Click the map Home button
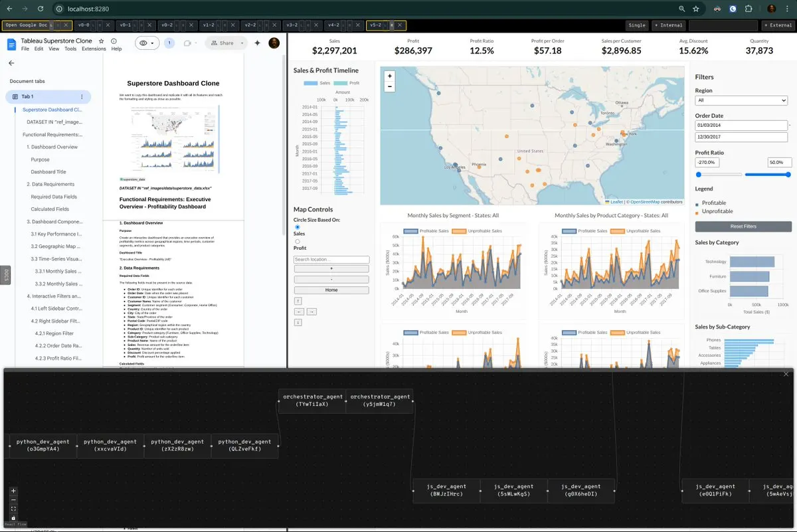The image size is (797, 532). (331, 290)
